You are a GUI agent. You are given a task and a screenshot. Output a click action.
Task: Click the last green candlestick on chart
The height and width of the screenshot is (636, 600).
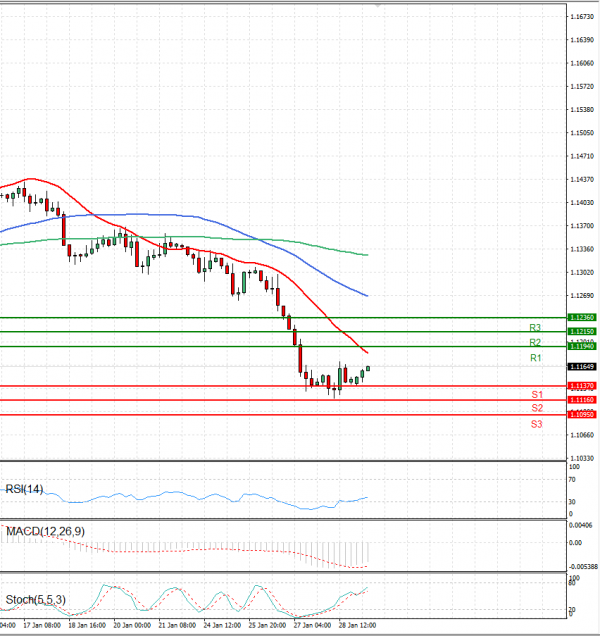coord(368,368)
